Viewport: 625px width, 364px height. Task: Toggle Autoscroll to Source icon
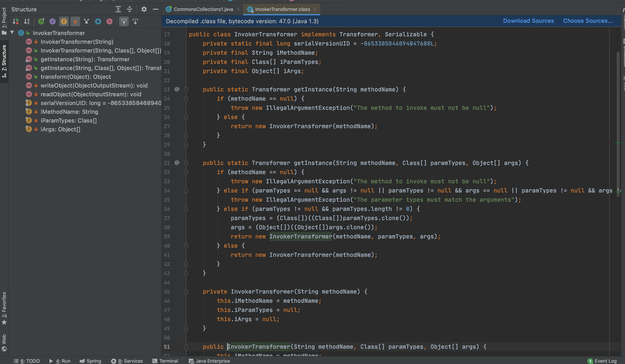coord(124,22)
